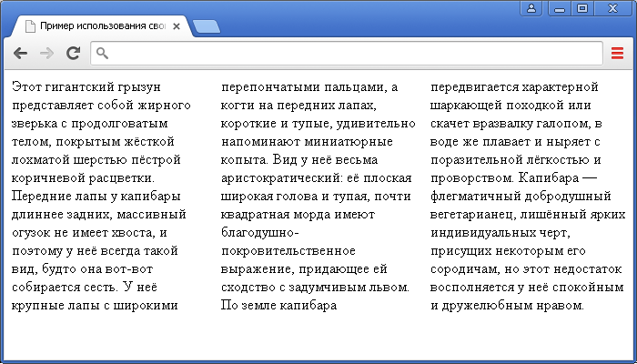
Task: Click the line "зверька с продолговатым"
Action: (90, 124)
